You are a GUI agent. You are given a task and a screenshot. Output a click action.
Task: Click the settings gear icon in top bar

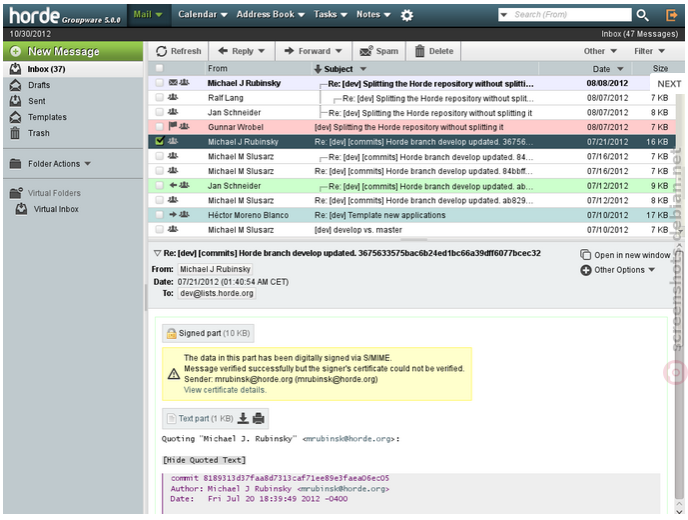[407, 15]
